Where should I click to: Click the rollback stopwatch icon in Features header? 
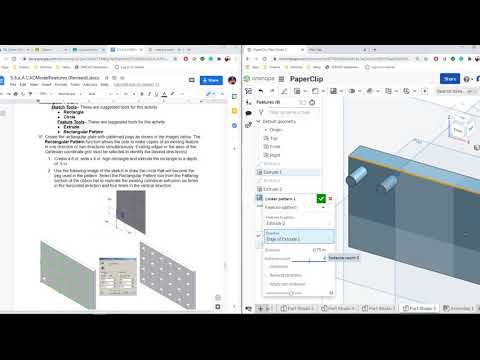312,102
